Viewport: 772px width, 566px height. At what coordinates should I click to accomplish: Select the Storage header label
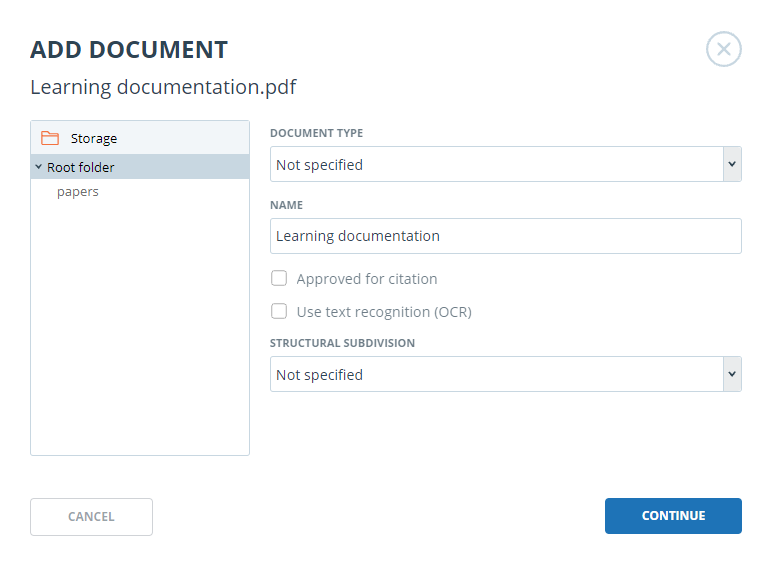click(94, 139)
